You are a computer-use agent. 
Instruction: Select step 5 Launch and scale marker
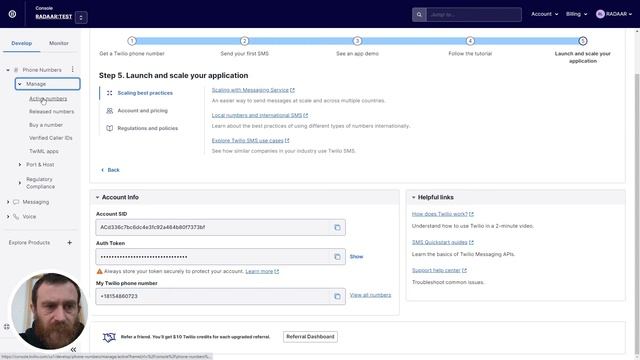pos(583,41)
